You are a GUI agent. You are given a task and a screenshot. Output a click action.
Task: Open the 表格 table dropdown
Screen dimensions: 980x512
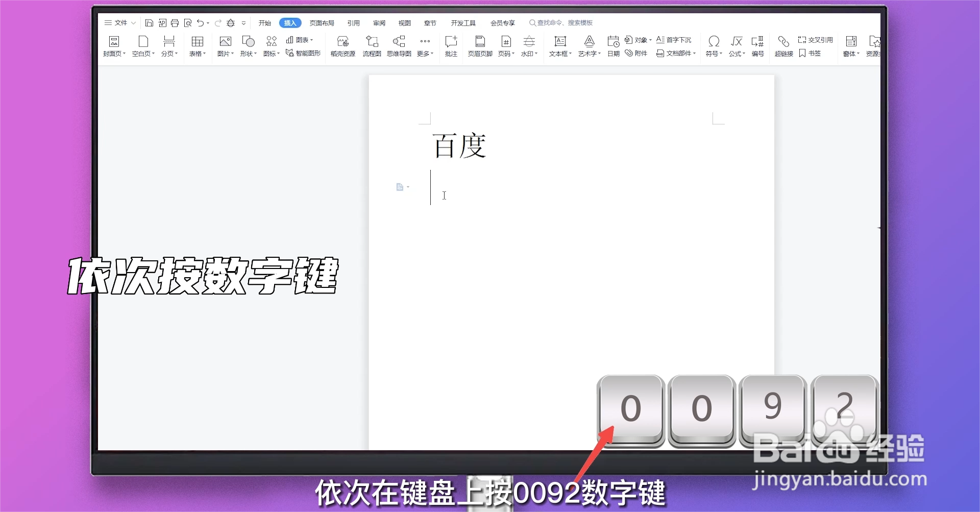(x=197, y=46)
